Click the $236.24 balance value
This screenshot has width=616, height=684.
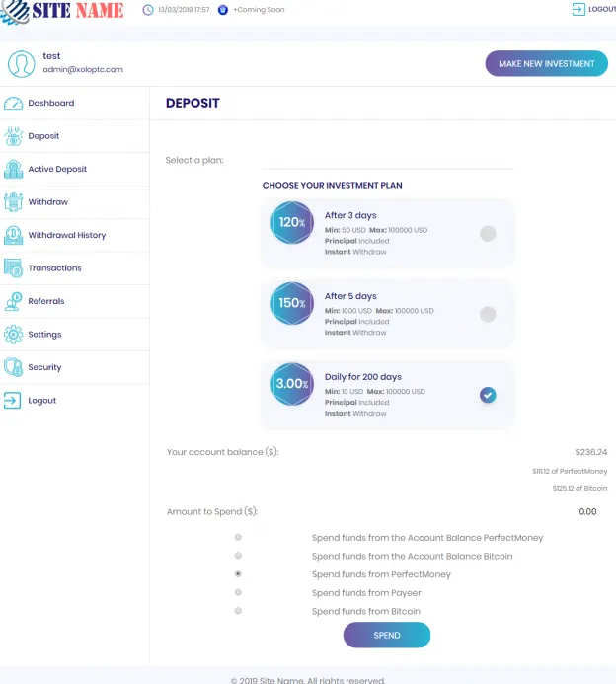590,452
